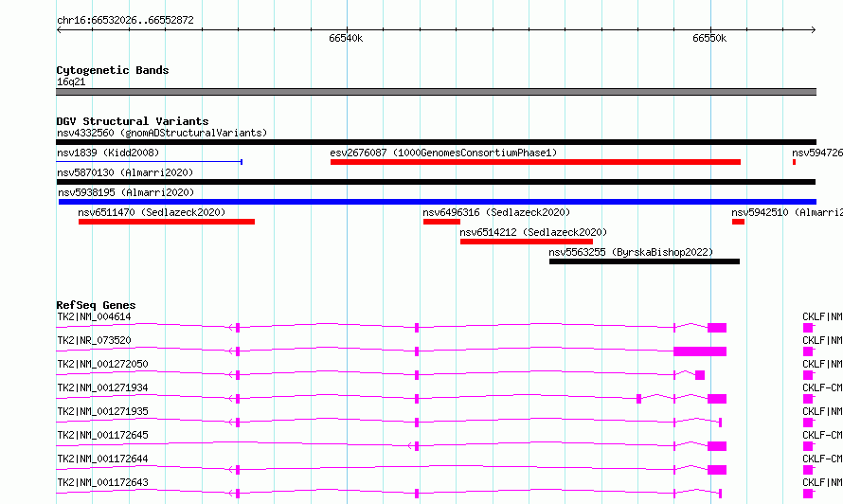
Task: Select red bar of nsv6511470 Sedlazeck2020
Action: click(167, 222)
